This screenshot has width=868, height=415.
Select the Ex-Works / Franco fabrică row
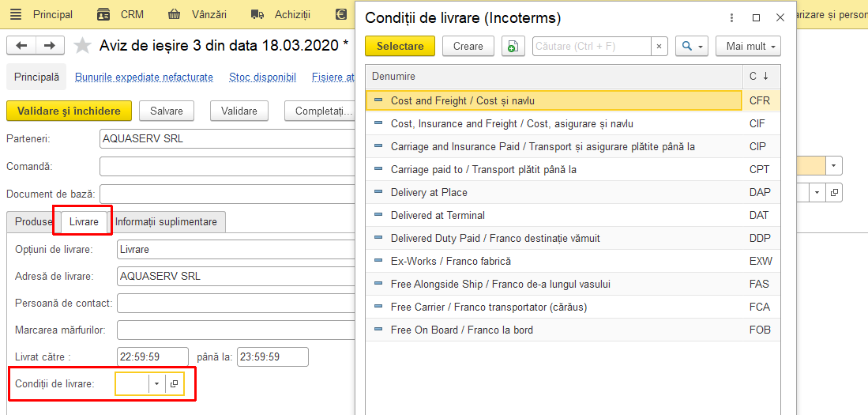click(x=573, y=261)
